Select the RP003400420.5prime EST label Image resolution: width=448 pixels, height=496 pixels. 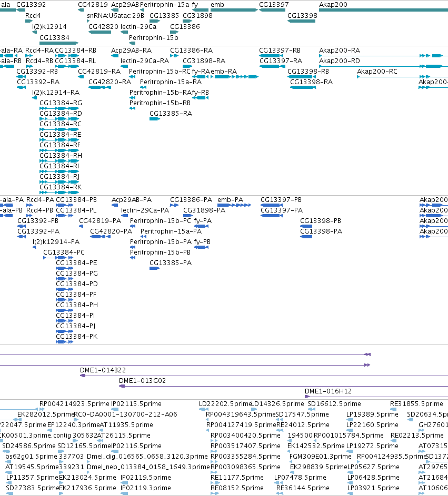tap(246, 436)
